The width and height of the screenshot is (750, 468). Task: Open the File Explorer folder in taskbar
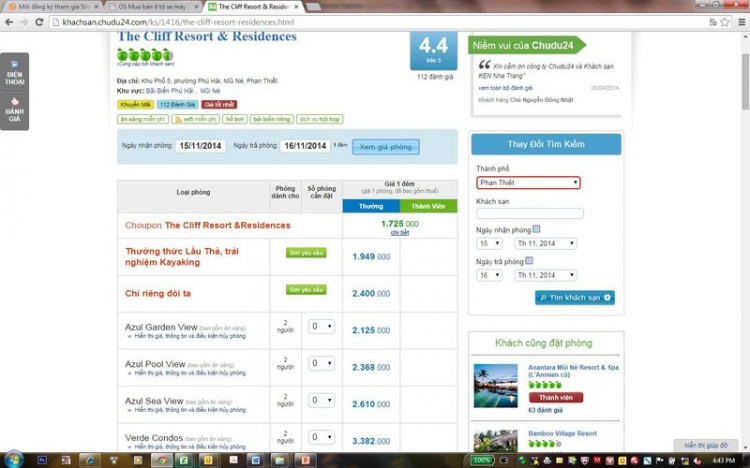[280, 460]
